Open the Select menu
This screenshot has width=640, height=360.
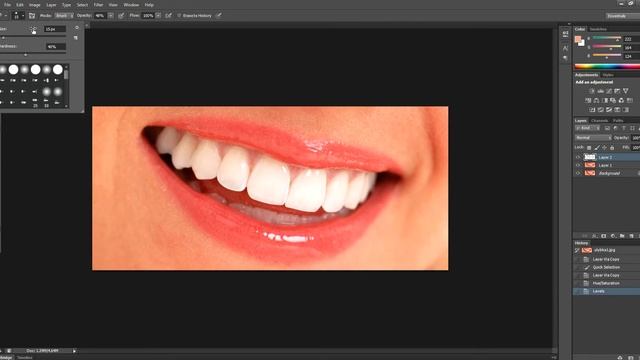pyautogui.click(x=82, y=5)
